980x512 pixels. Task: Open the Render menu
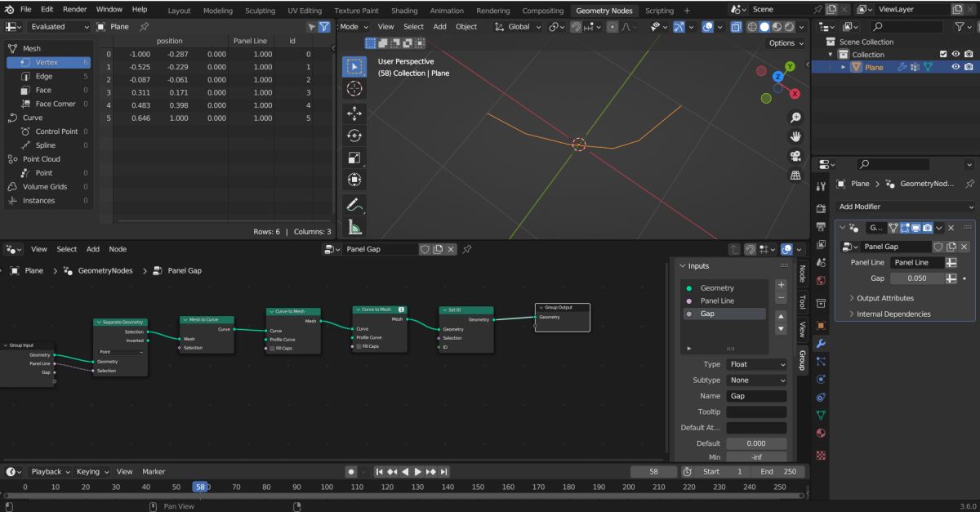74,9
